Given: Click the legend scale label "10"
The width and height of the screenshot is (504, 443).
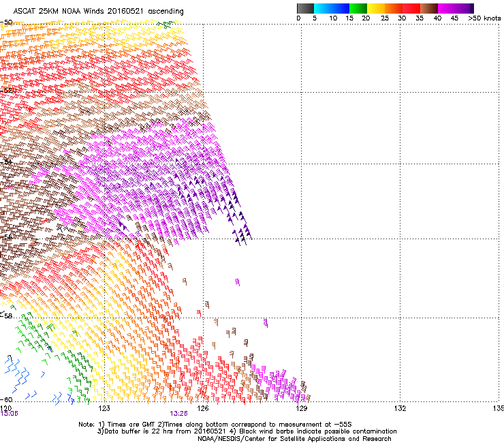Looking at the screenshot, I should point(333,18).
